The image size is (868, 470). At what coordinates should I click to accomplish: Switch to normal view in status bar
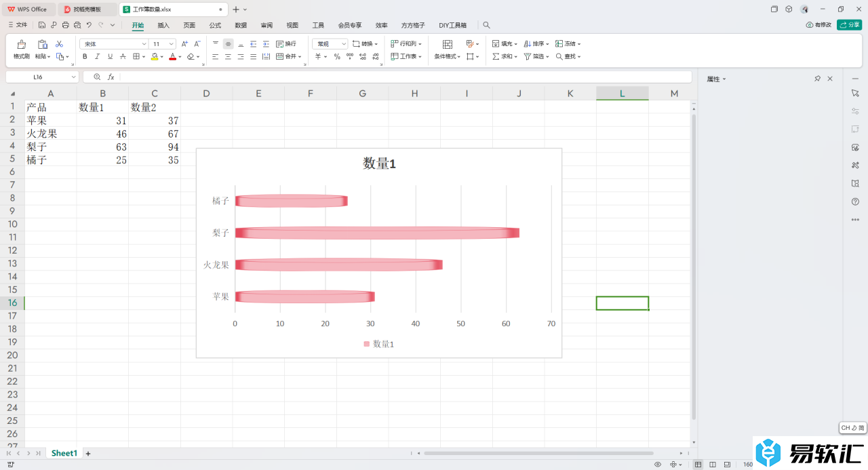(x=698, y=465)
